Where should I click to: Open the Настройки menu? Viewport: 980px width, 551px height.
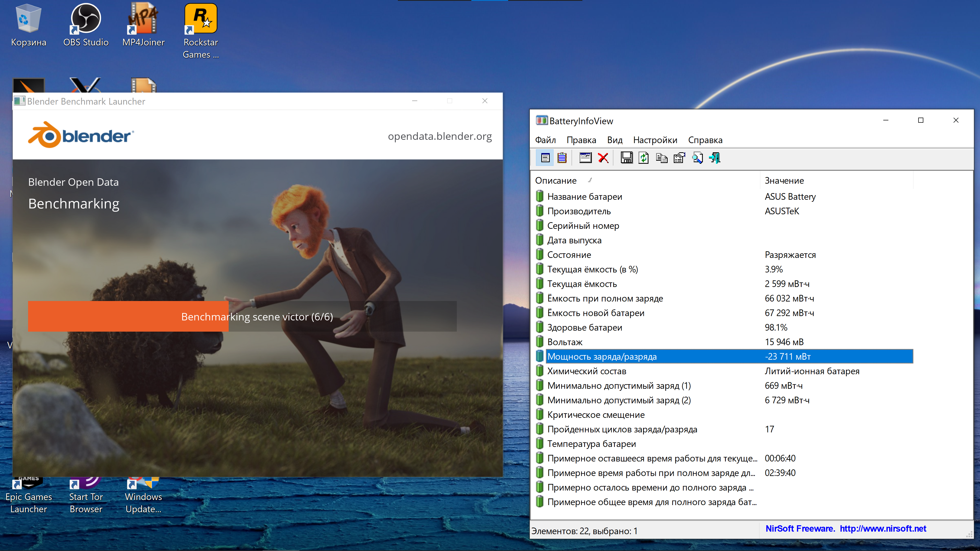(x=655, y=140)
